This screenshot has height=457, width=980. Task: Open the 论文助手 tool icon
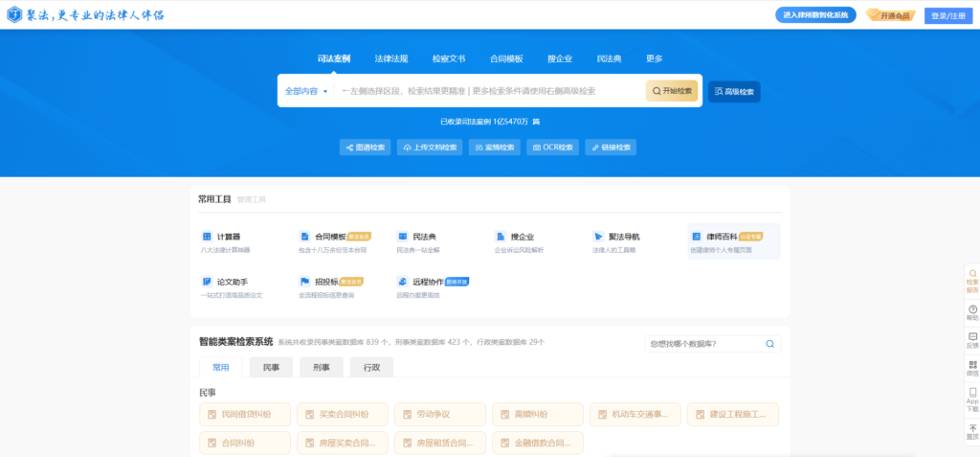207,282
